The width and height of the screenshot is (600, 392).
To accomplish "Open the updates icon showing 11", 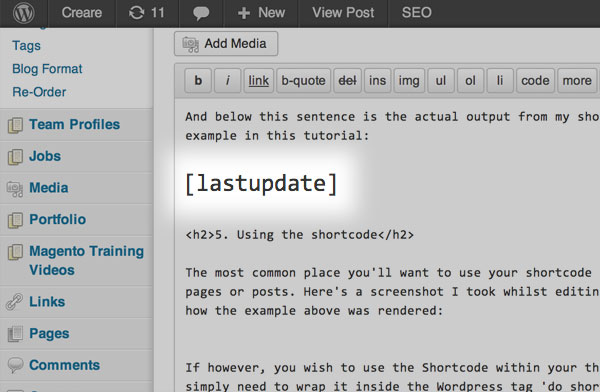I will 147,13.
